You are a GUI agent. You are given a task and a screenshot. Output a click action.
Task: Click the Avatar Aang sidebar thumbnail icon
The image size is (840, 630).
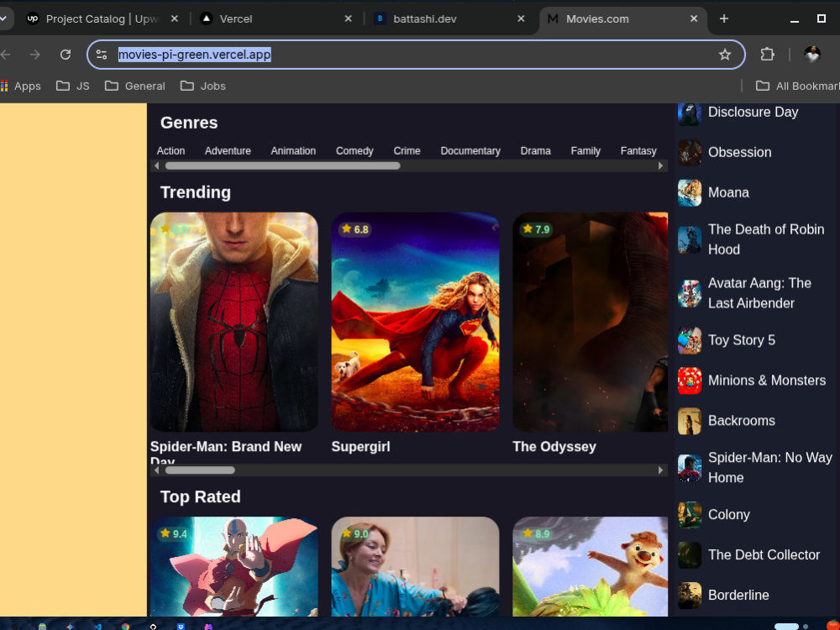(x=690, y=293)
